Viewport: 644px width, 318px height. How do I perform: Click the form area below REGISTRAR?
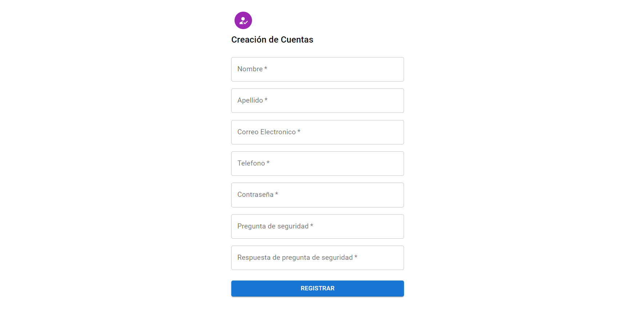click(x=317, y=307)
